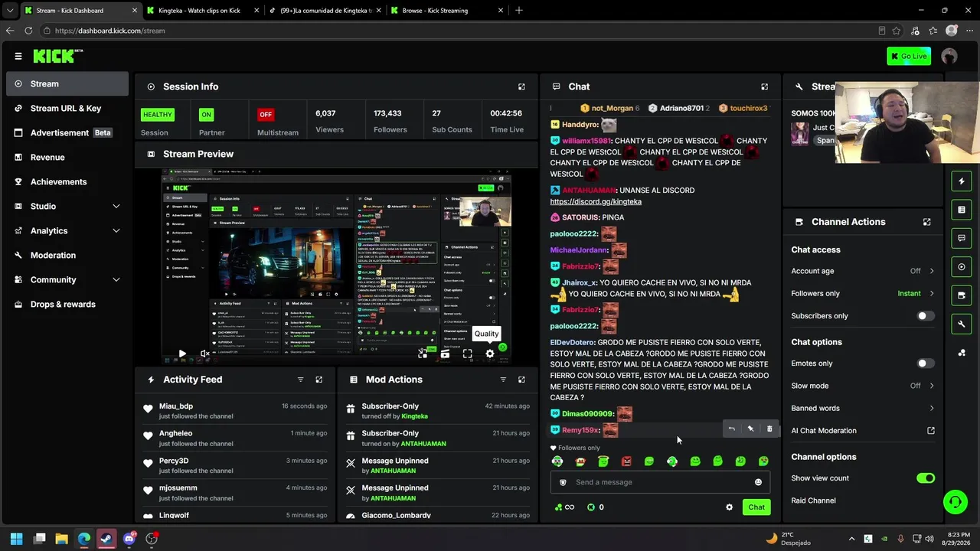980x551 pixels.
Task: Send message with Chat button
Action: tap(756, 507)
